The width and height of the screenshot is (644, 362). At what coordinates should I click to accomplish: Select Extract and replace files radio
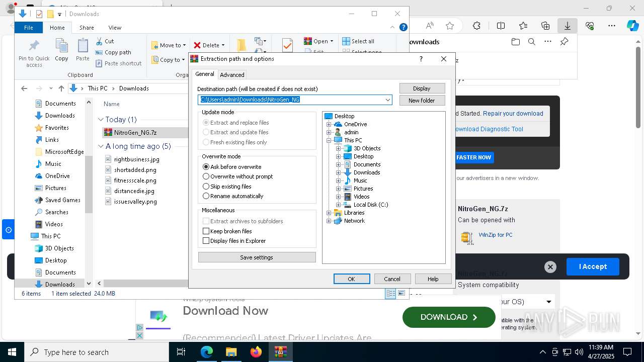(206, 123)
